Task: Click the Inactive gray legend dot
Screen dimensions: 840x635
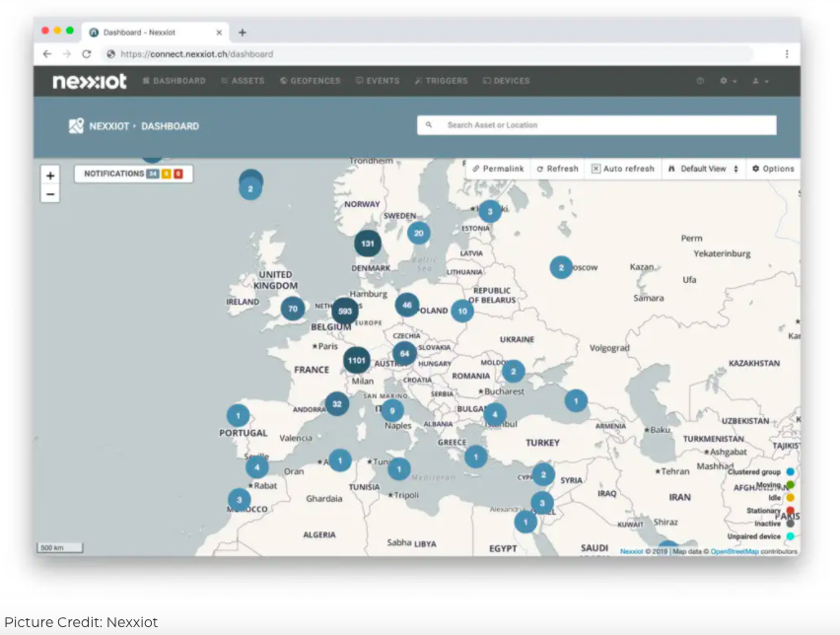Action: pos(790,523)
